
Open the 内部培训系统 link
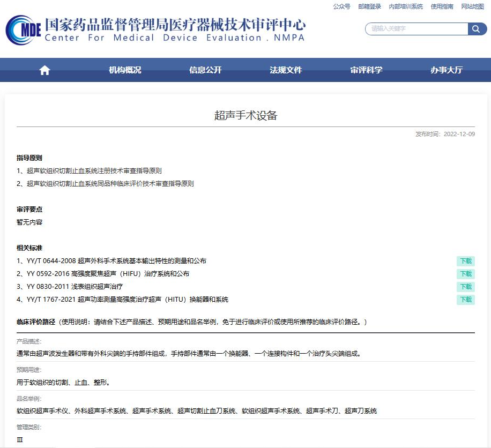[406, 6]
